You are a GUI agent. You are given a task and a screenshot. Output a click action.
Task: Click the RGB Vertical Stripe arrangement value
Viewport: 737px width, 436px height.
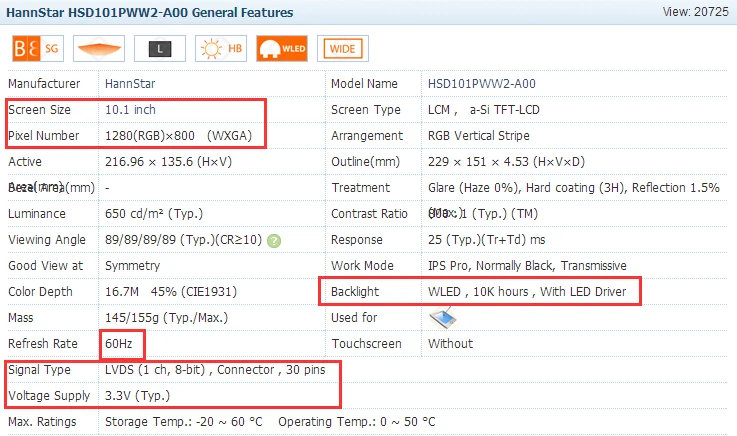click(x=478, y=136)
